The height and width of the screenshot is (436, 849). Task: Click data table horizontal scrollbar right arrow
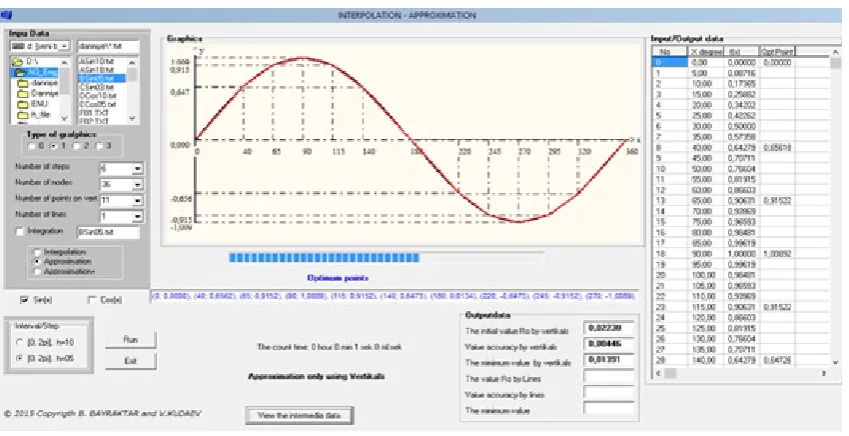coord(824,374)
